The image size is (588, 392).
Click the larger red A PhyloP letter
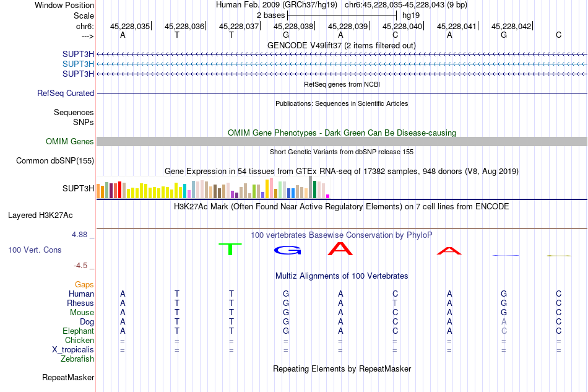340,249
